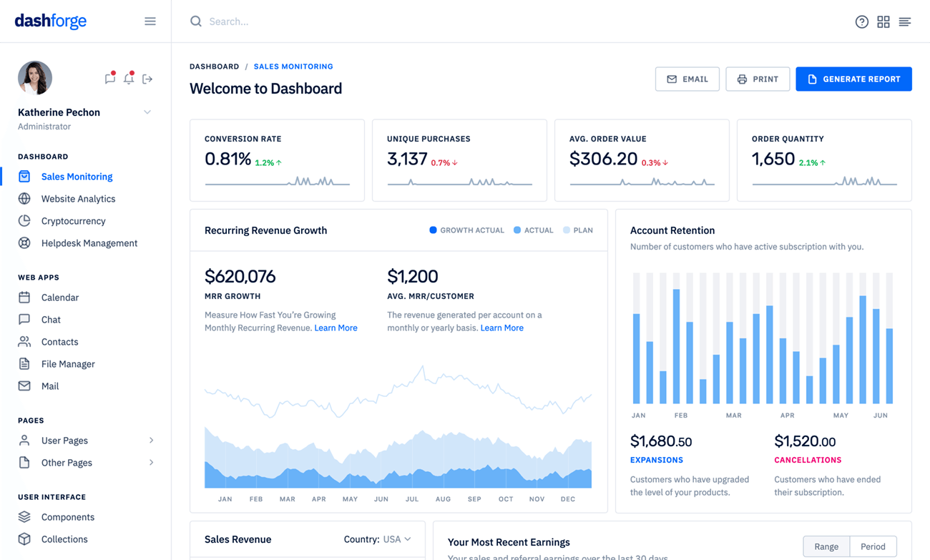Open the bell notifications icon
Viewport: 930px width, 560px height.
pyautogui.click(x=129, y=79)
